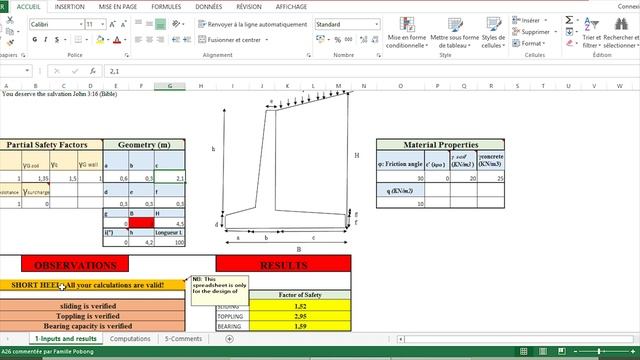Click AutoSum sigma icon
Viewport: 640px width, 360px height.
click(x=569, y=20)
